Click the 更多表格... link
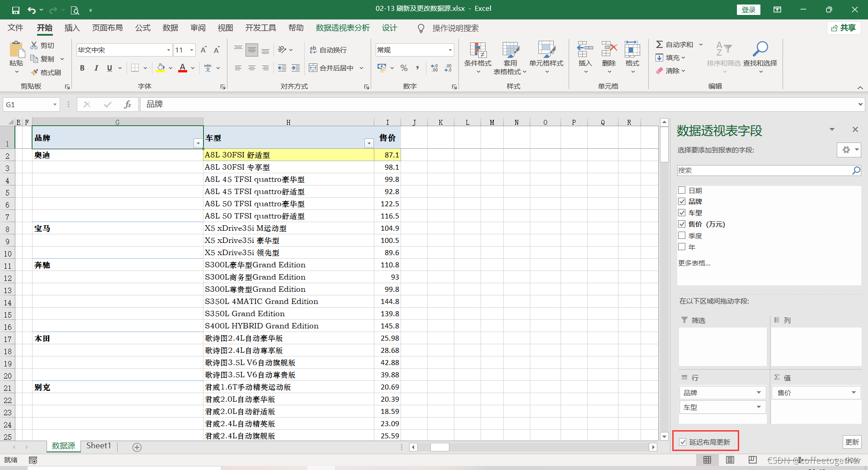Image resolution: width=868 pixels, height=470 pixels. tap(694, 263)
